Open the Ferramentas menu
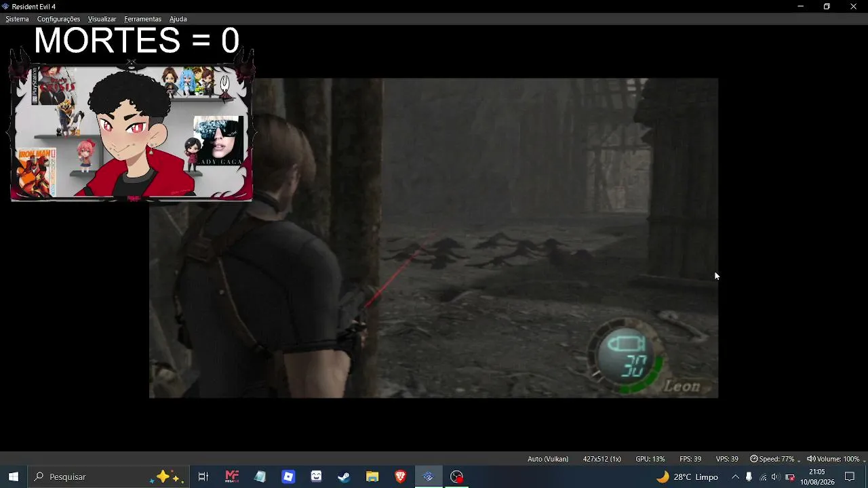The image size is (868, 488). (142, 19)
